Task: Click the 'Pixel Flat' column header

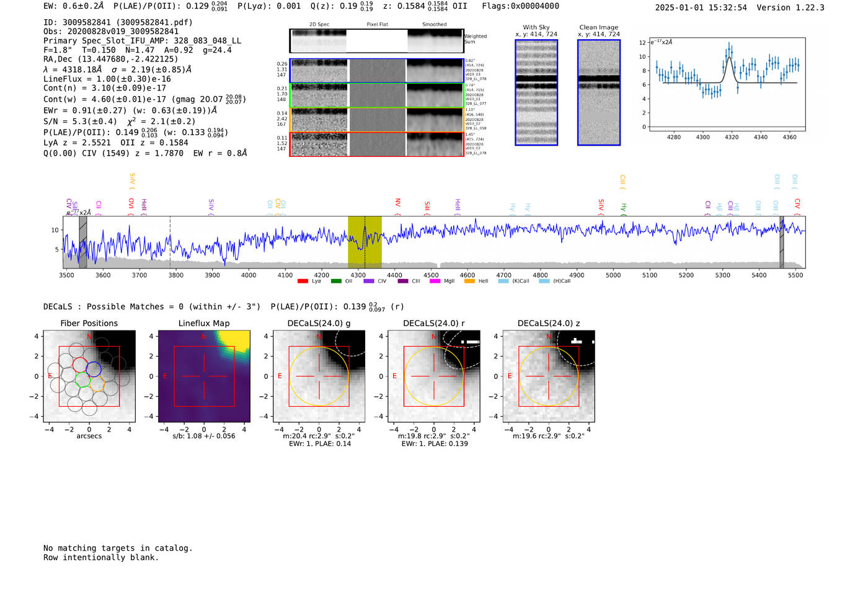Action: (377, 25)
